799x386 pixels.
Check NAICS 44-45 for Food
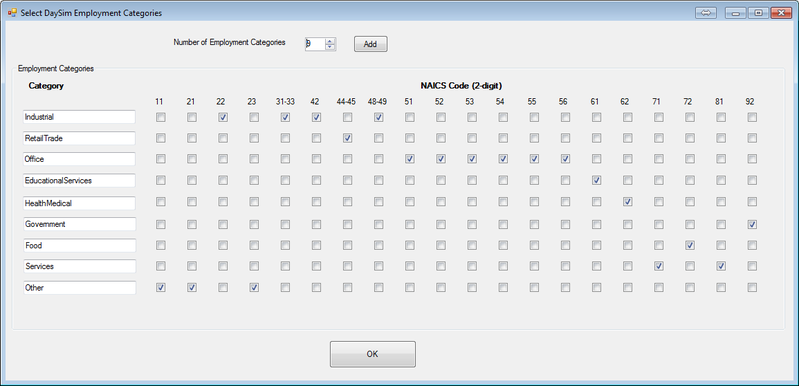[x=347, y=245]
